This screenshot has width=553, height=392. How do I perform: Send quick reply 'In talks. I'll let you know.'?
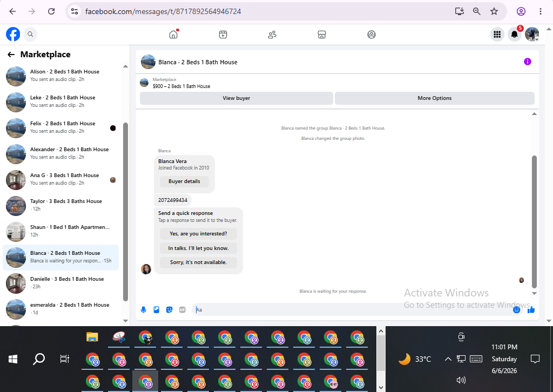(x=198, y=248)
